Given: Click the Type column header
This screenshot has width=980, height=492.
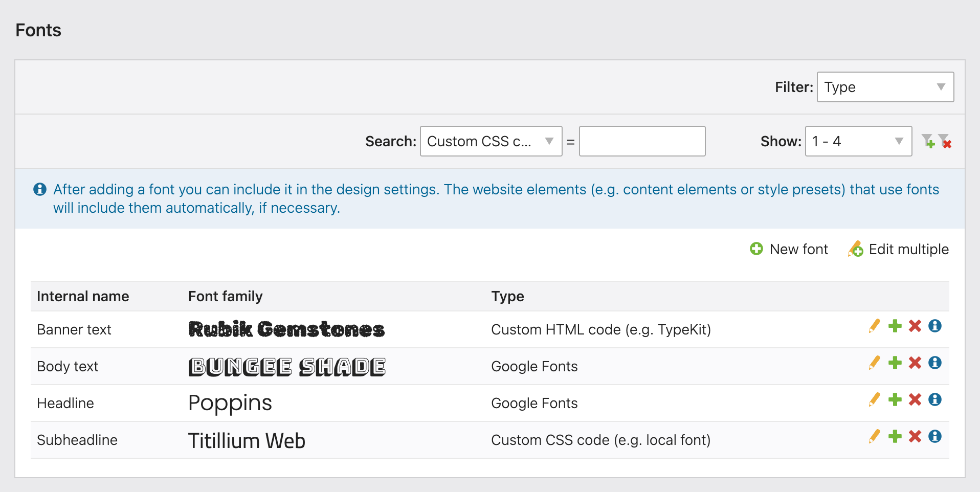Looking at the screenshot, I should (507, 297).
